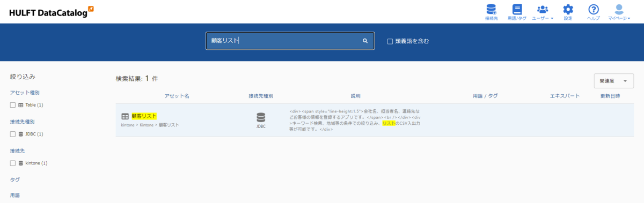Focus the 顧客リスト search field
This screenshot has height=203, width=644.
(290, 41)
